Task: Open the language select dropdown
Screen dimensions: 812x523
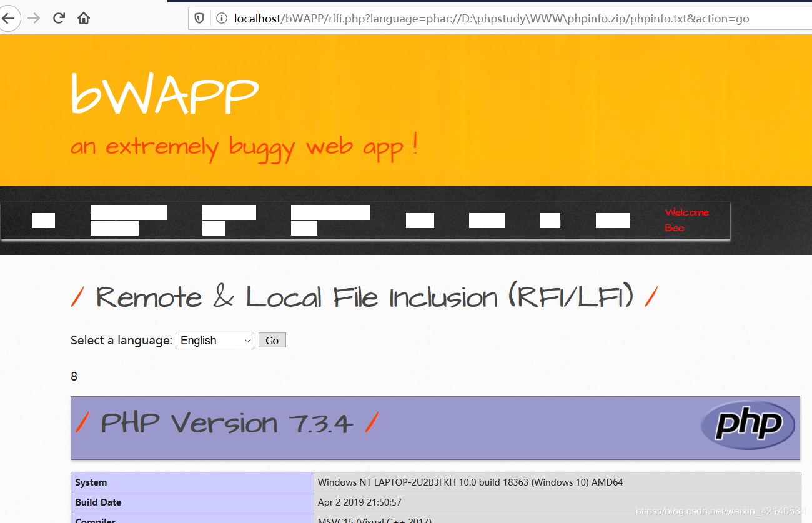Action: (215, 341)
